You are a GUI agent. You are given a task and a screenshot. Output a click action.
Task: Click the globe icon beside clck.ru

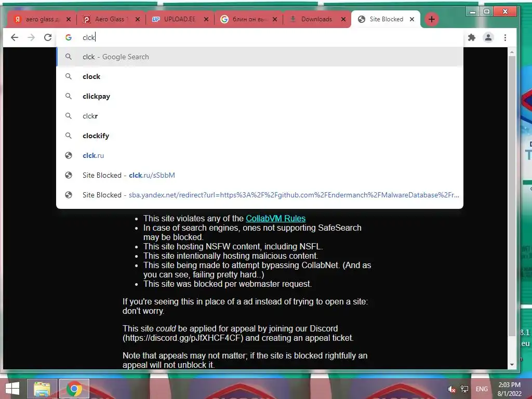[x=69, y=155]
